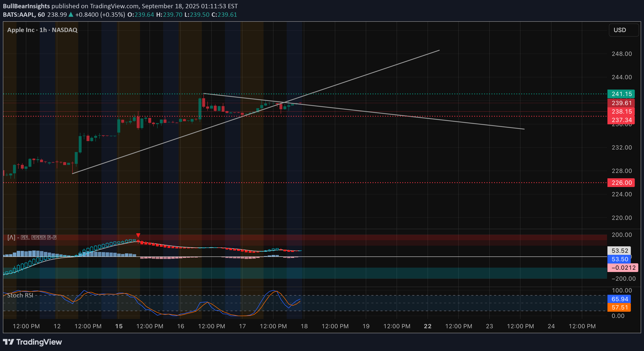Click the BATS:AAPL, 60 symbol text
Image resolution: width=644 pixels, height=351 pixels.
(24, 14)
